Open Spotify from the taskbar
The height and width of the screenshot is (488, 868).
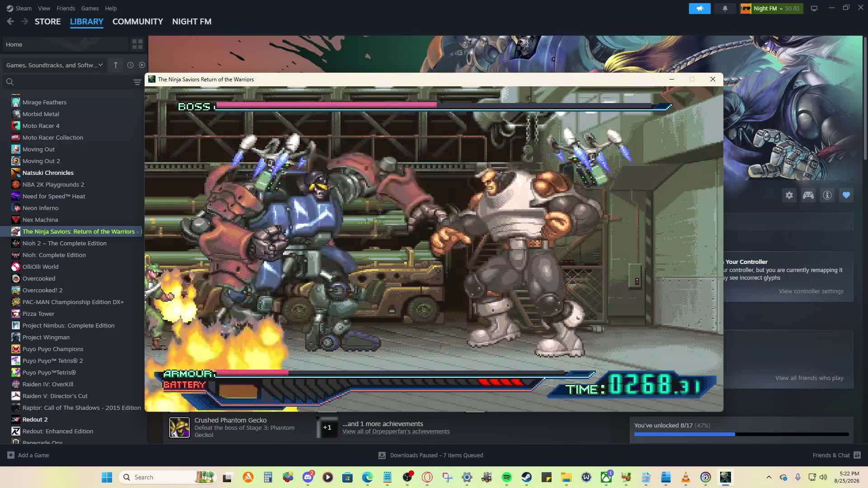(x=506, y=477)
